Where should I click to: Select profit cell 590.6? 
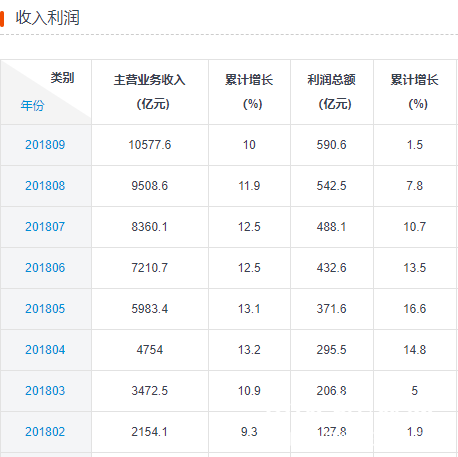pyautogui.click(x=332, y=145)
